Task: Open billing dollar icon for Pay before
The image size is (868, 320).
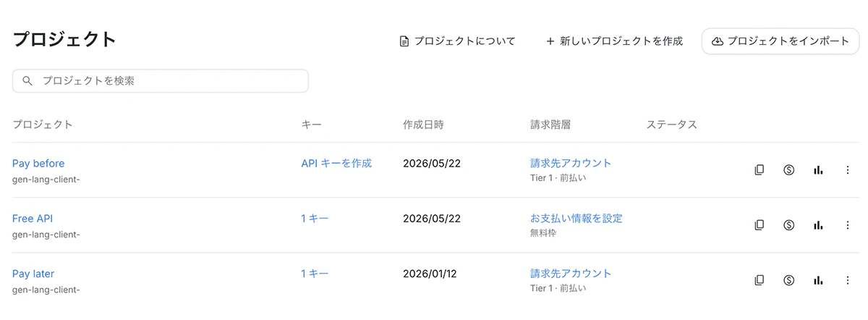Action: 789,170
